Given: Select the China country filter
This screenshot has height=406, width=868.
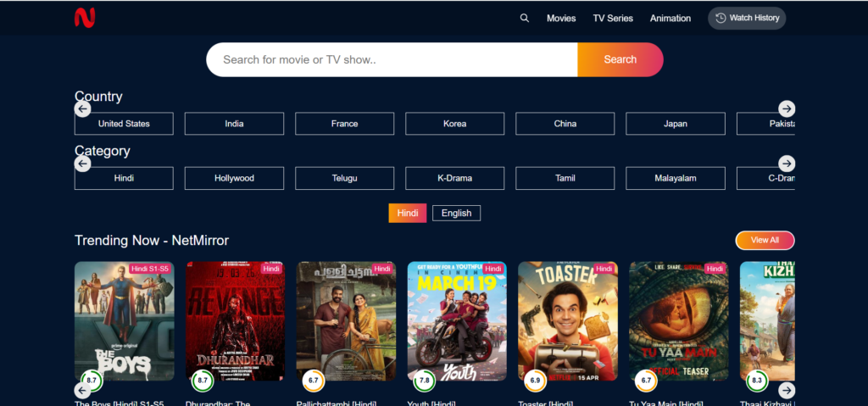Looking at the screenshot, I should (565, 124).
